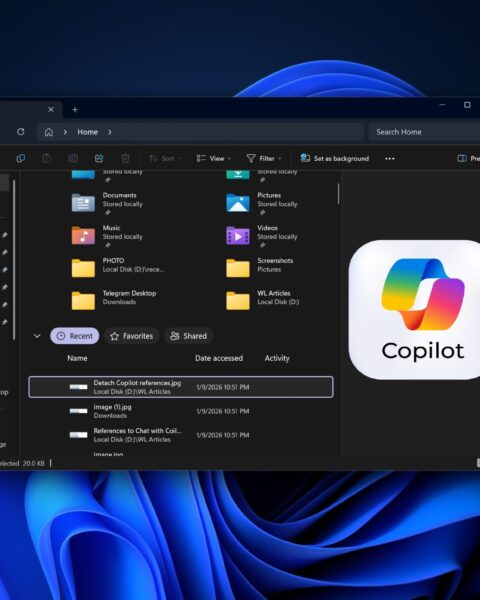
Task: Minimize the File Explorer window
Action: tap(442, 105)
